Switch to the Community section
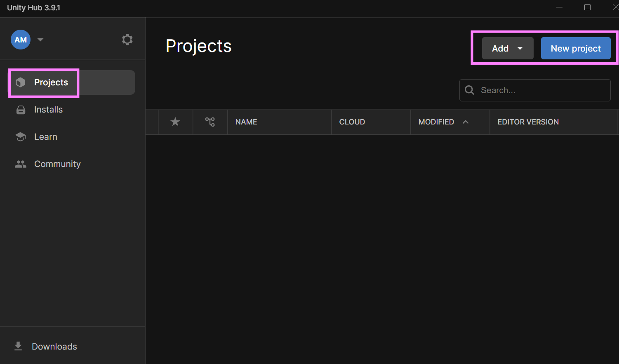619x364 pixels. tap(57, 164)
